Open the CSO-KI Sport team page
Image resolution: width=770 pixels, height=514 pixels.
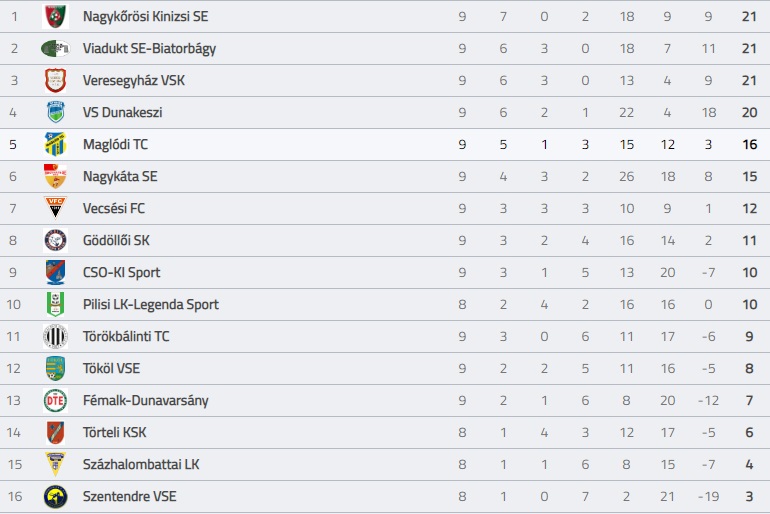[x=121, y=272]
